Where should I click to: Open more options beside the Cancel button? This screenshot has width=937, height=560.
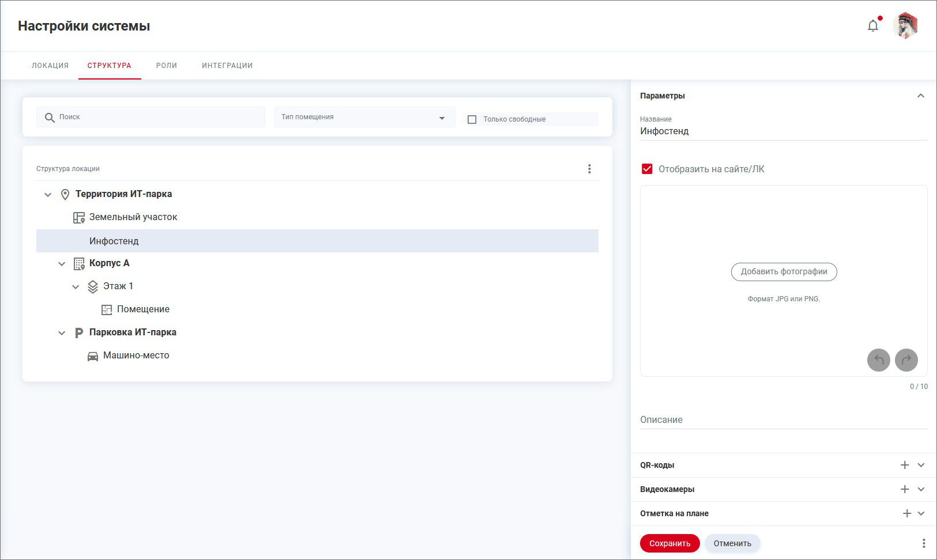point(923,543)
